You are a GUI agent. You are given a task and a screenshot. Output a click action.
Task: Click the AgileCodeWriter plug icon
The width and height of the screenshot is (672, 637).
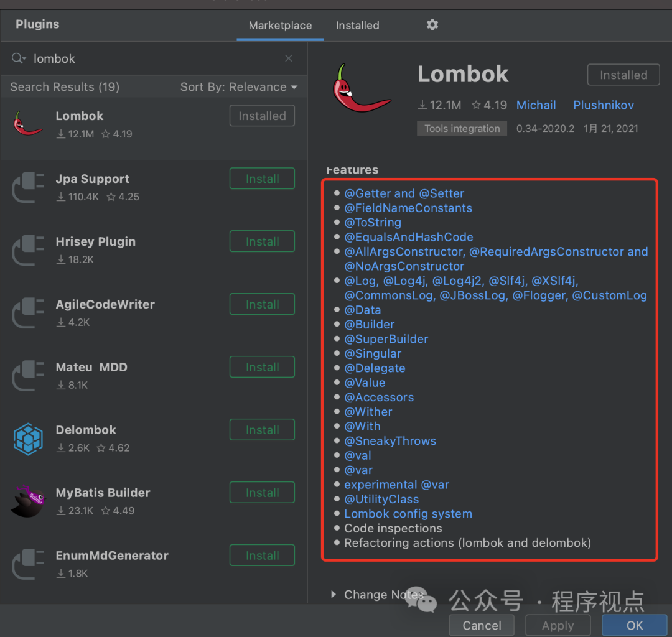point(28,313)
